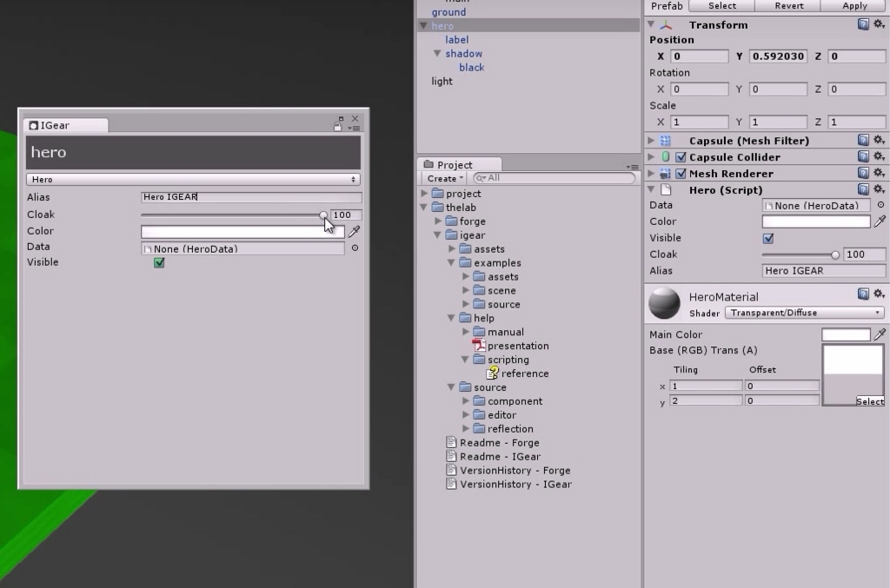890x588 pixels.
Task: Open Capsule Mesh Filter help icon
Action: coord(863,140)
